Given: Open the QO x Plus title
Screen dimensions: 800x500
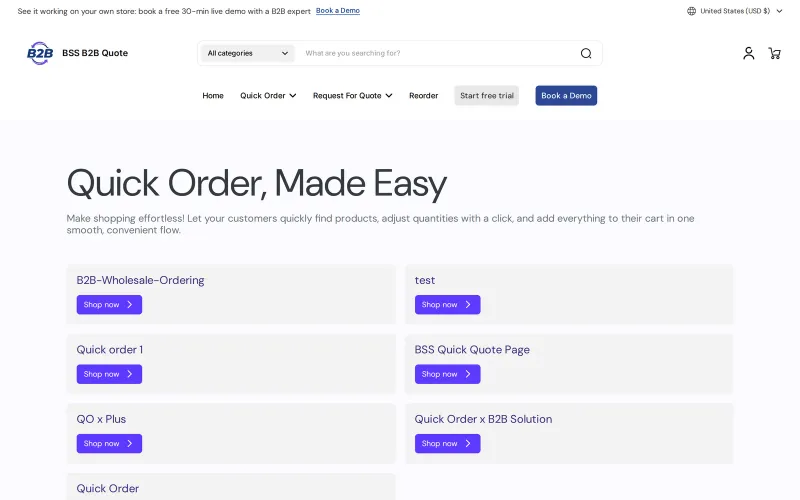Looking at the screenshot, I should point(101,419).
